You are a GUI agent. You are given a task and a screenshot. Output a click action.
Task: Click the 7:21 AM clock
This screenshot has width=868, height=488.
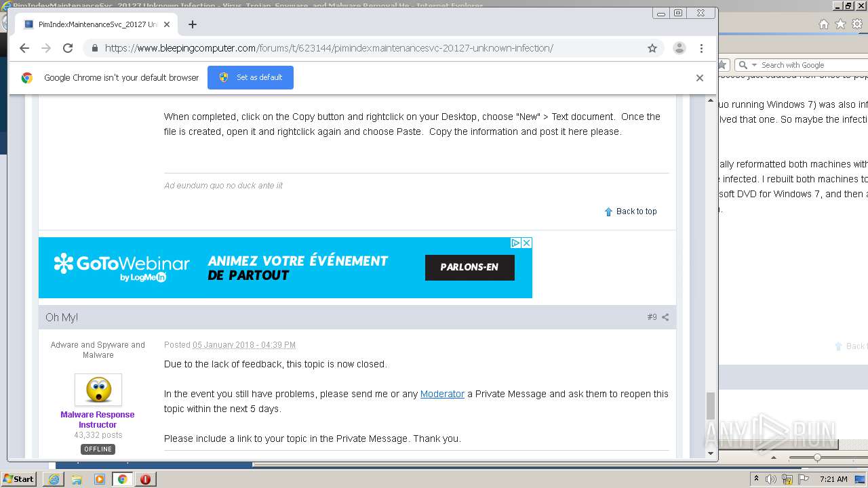click(x=834, y=479)
